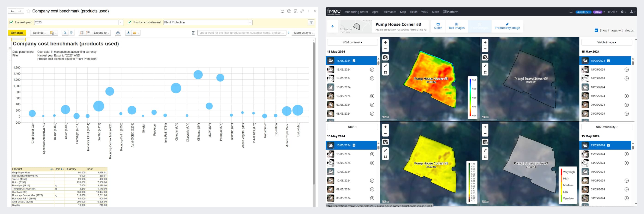Click the More actions button

[303, 33]
